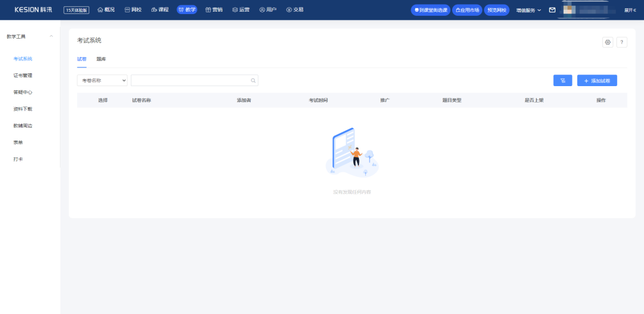Click the 预览网校 preview button
Screen dimensions: 644x314
pos(497,10)
